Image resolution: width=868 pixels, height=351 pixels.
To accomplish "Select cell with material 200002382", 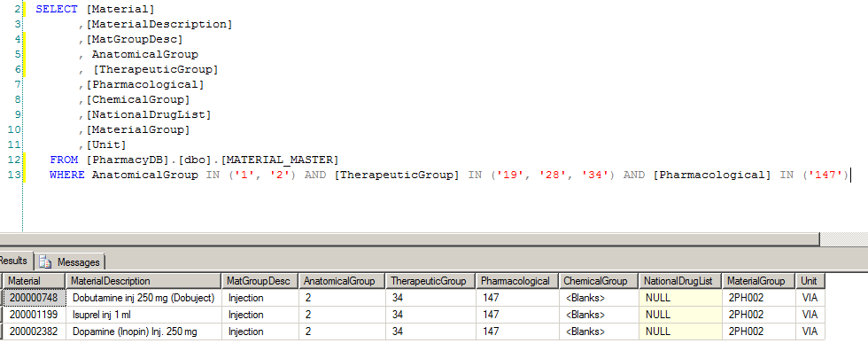I will click(x=35, y=331).
